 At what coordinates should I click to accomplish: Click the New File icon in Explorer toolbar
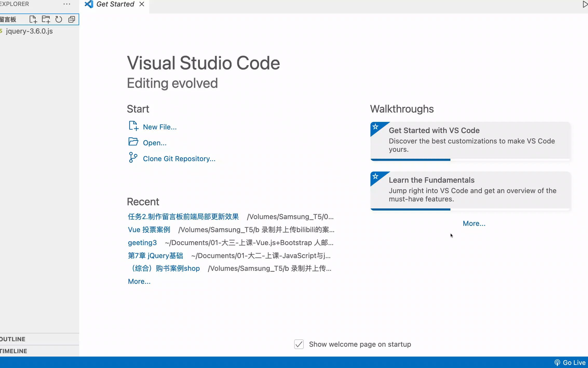tap(33, 19)
